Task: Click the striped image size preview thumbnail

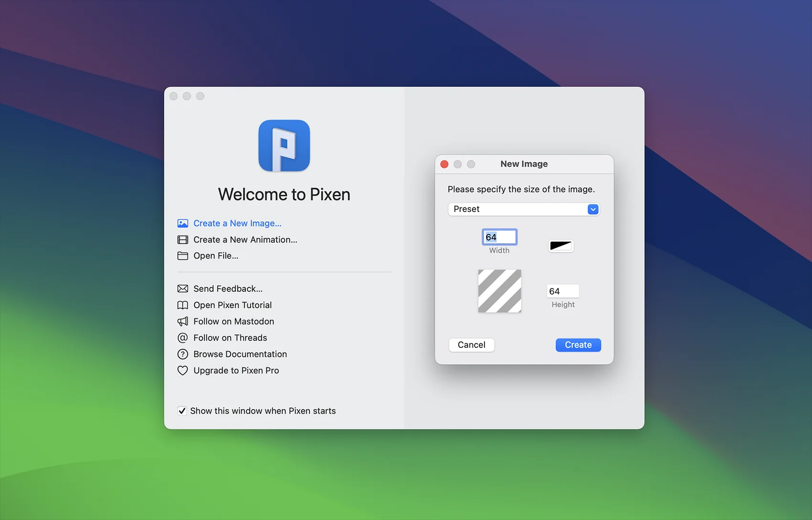Action: click(500, 291)
